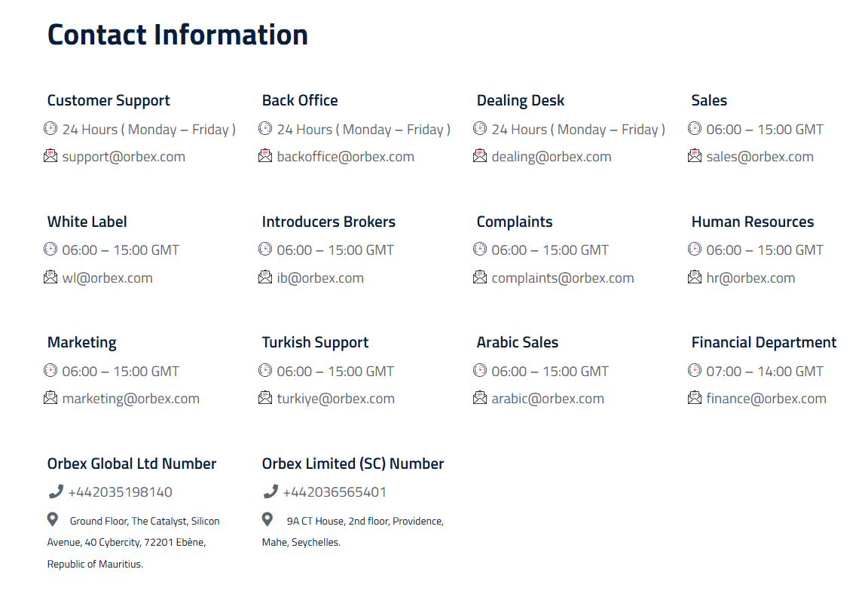Click the clock icon under Turkish Support
Screen dimensions: 868x609
click(265, 370)
